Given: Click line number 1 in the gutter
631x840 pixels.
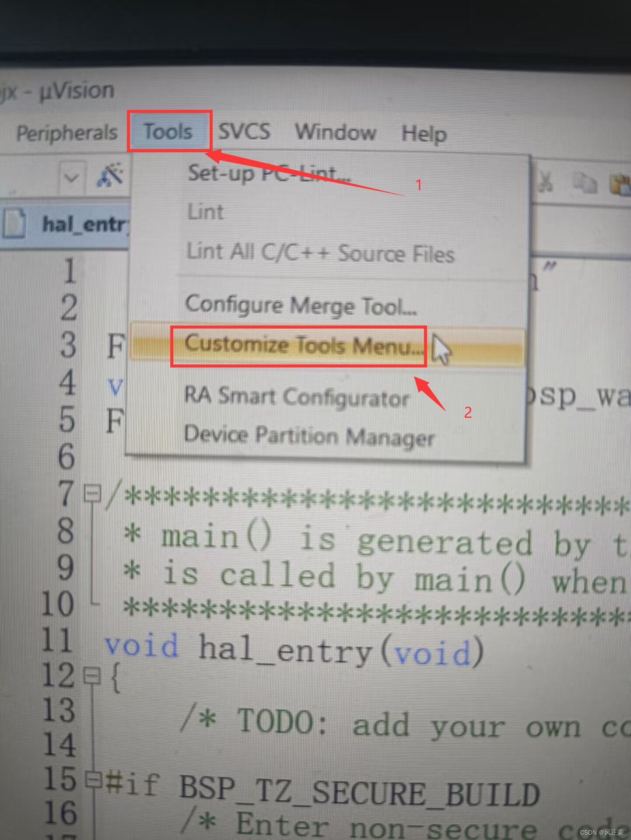Looking at the screenshot, I should 70,271.
